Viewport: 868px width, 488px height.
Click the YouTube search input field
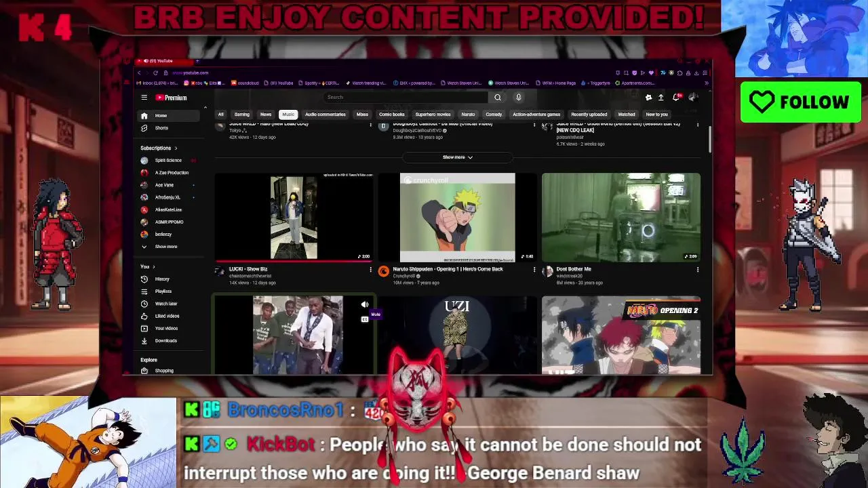[405, 97]
